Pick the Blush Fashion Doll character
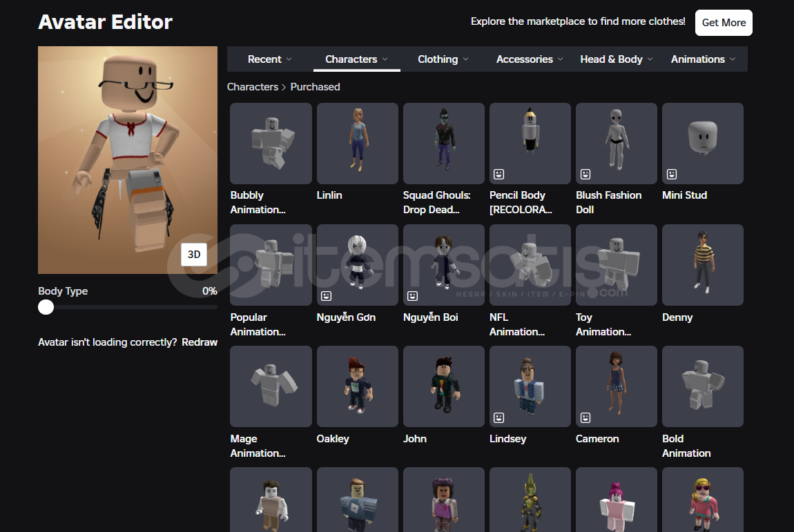Screen dimensions: 794x532 point(617,144)
